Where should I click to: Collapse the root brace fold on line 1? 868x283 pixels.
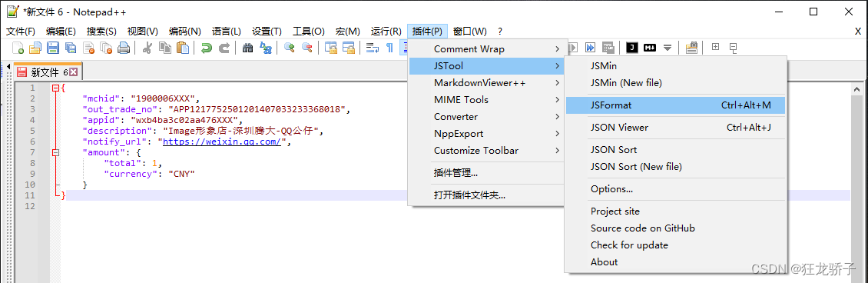pos(55,88)
